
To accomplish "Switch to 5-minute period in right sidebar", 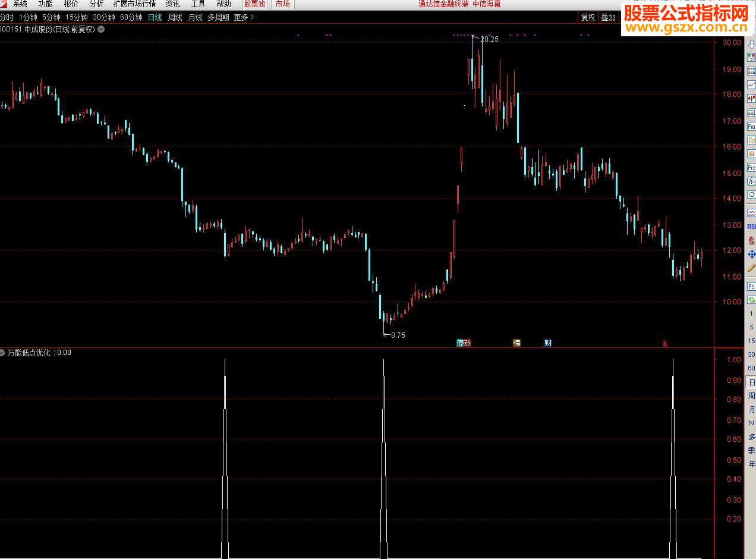I will point(751,327).
